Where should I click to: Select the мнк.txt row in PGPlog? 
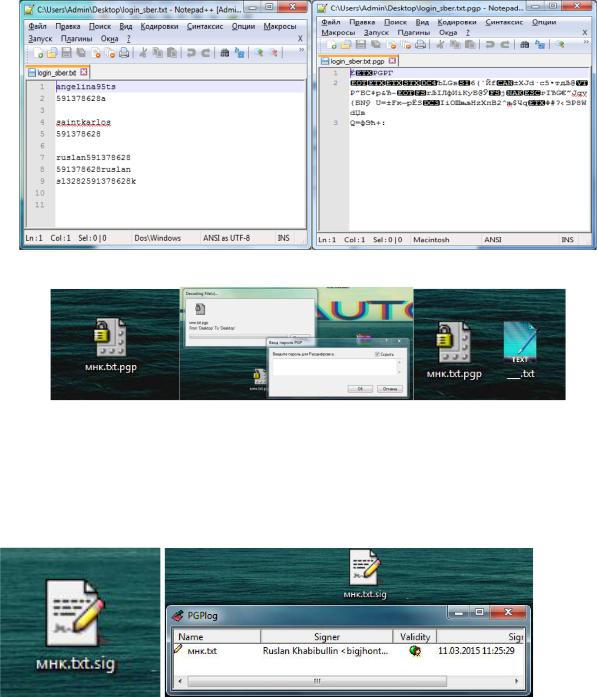[x=349, y=651]
